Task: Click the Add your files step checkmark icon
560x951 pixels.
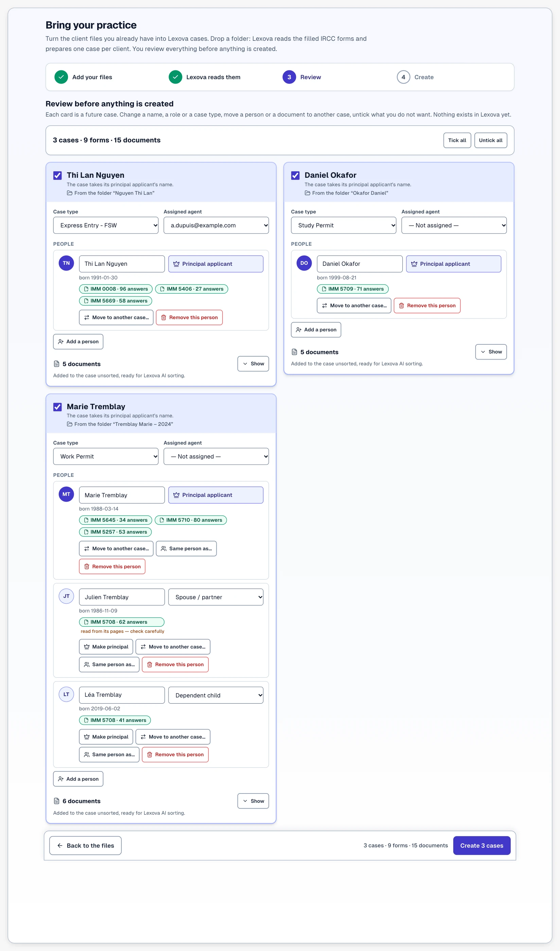Action: [x=61, y=77]
